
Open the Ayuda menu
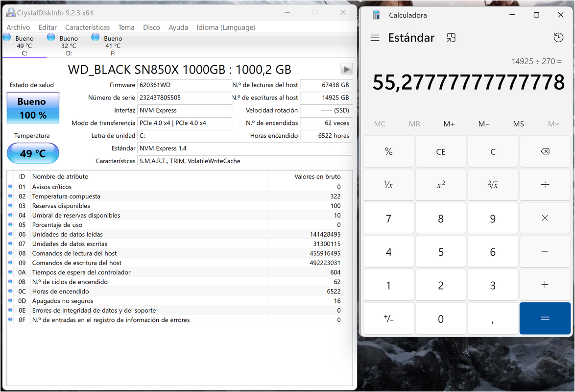tap(178, 27)
